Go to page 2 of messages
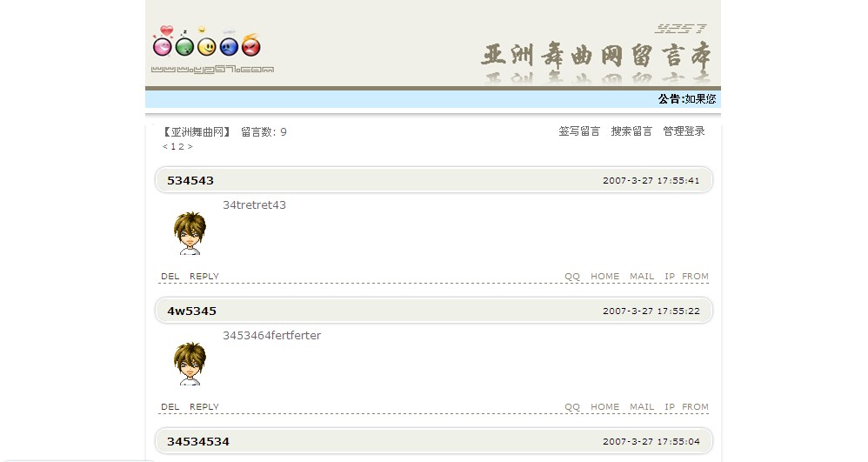The image size is (868, 462). tap(181, 147)
